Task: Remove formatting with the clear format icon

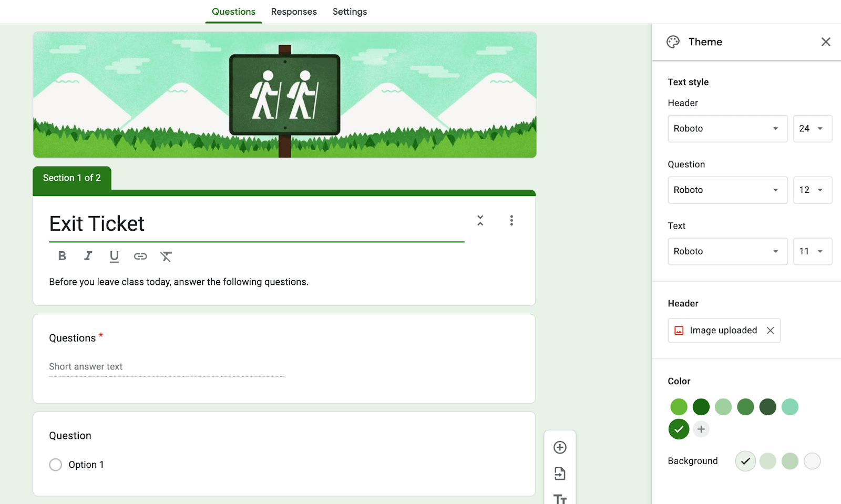Action: tap(166, 256)
